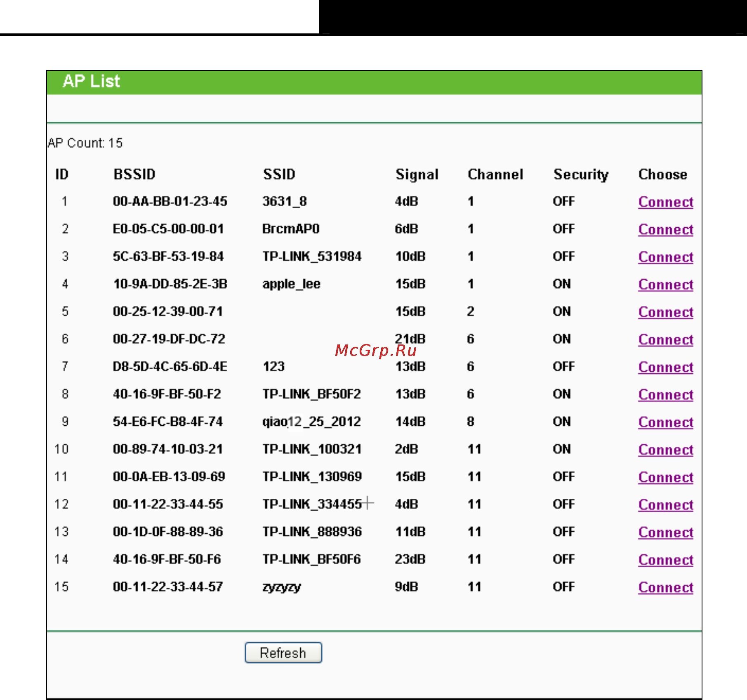Refresh the AP list
The image size is (747, 700).
tap(283, 653)
